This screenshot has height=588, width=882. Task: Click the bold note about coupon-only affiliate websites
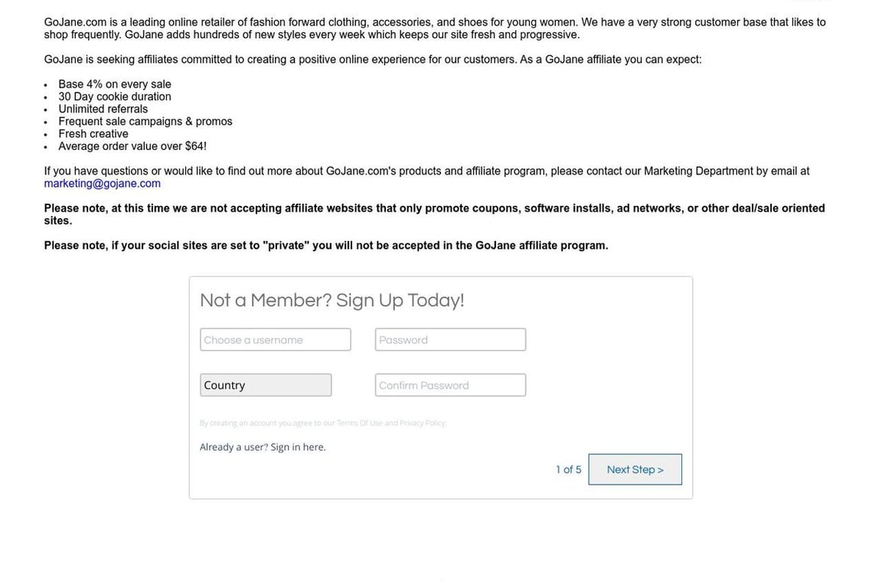434,208
